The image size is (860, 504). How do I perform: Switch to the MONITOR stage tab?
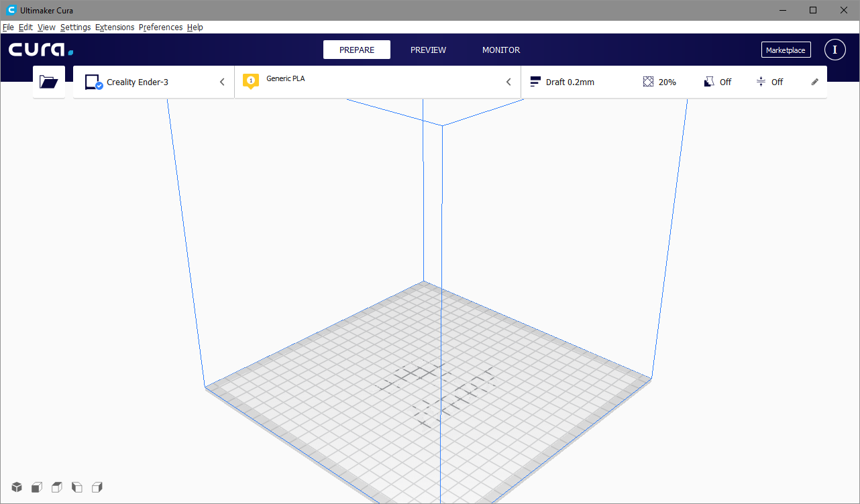[501, 50]
